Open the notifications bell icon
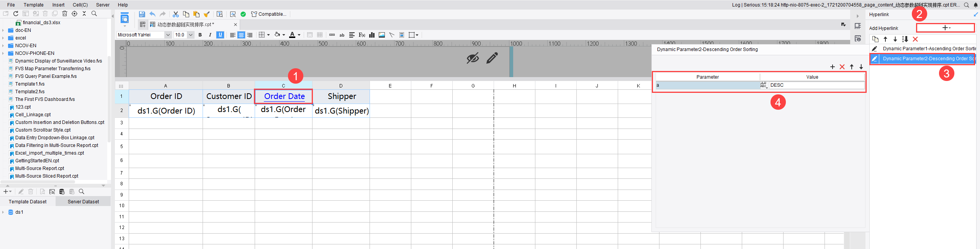The height and width of the screenshot is (249, 980). tap(976, 5)
